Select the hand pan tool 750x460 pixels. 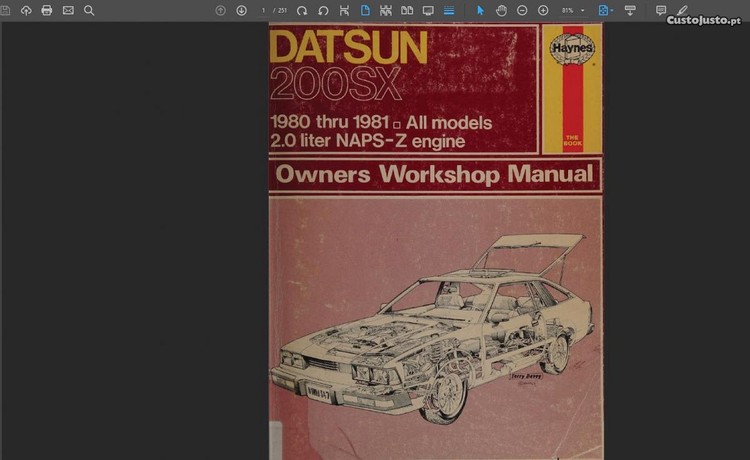point(501,10)
